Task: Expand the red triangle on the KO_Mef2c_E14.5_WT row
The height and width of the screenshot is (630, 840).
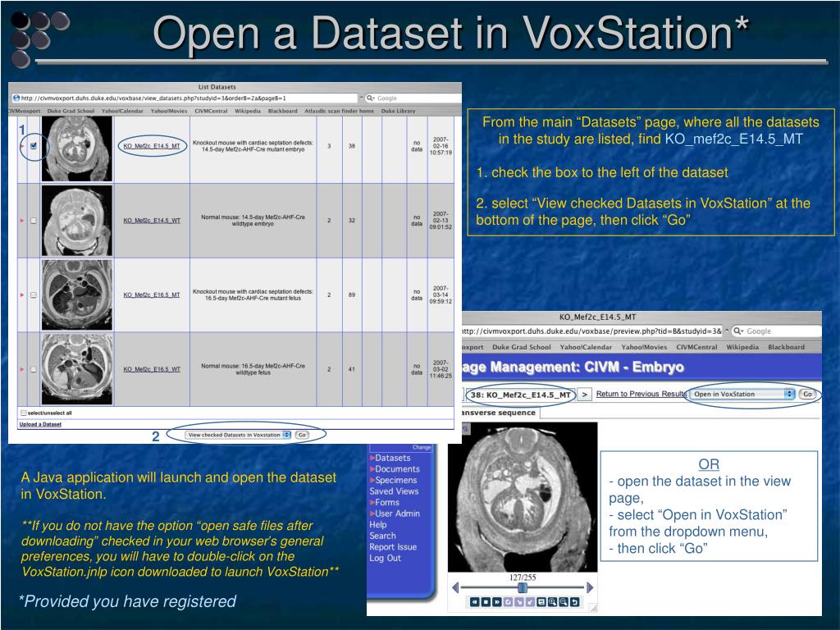Action: 22,220
